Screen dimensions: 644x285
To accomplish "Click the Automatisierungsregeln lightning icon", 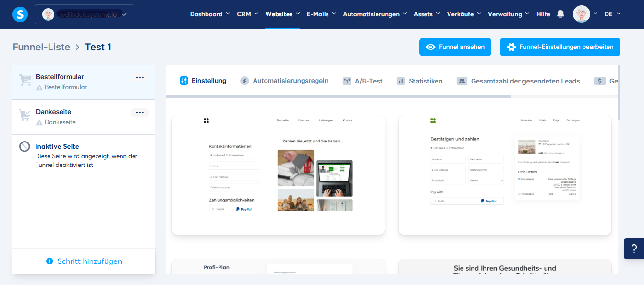I will pyautogui.click(x=244, y=81).
